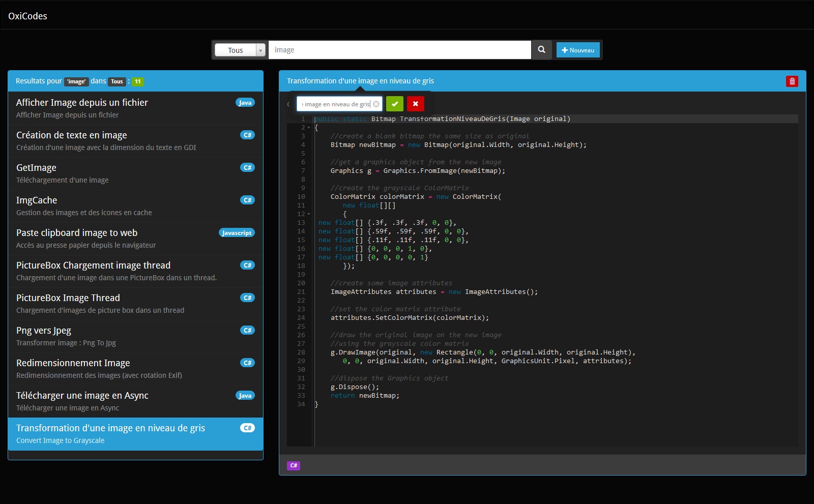This screenshot has width=814, height=504.
Task: Click the purple C# tag below code
Action: tap(294, 465)
